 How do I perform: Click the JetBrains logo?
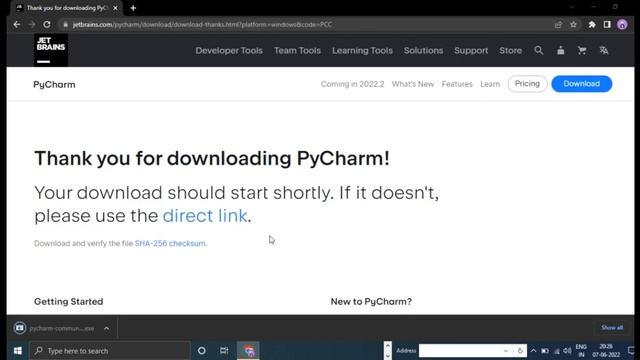51,50
